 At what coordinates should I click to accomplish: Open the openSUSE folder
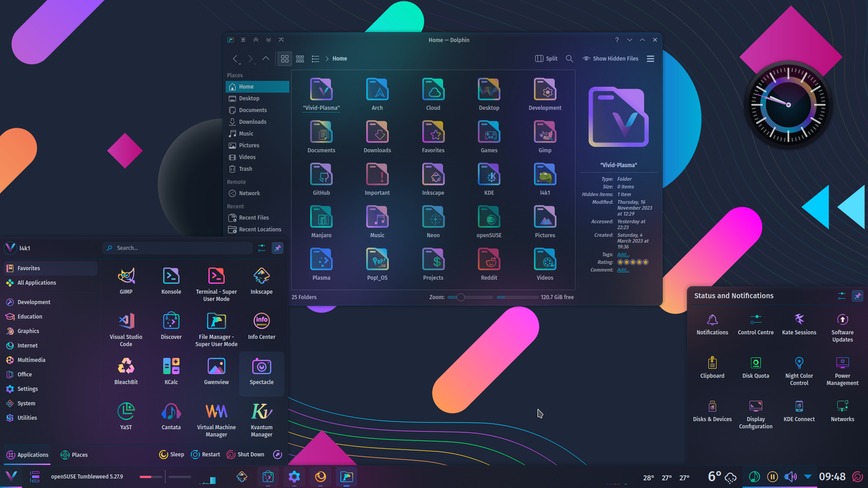[x=489, y=222]
